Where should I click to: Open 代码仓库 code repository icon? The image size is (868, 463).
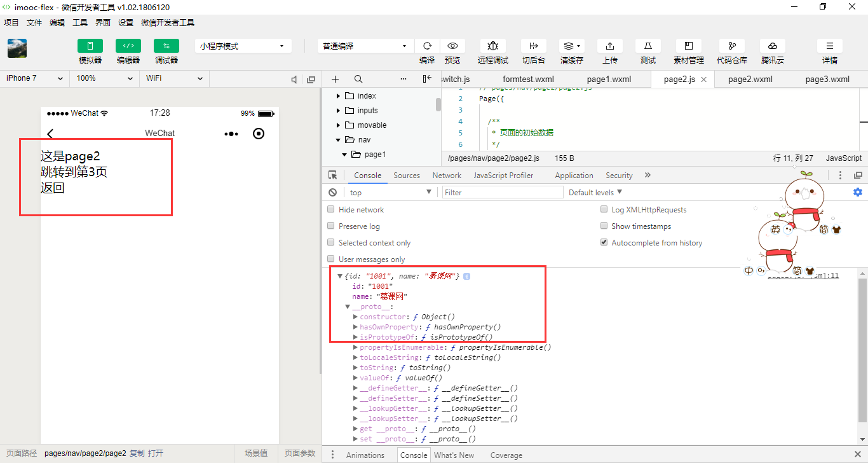732,46
